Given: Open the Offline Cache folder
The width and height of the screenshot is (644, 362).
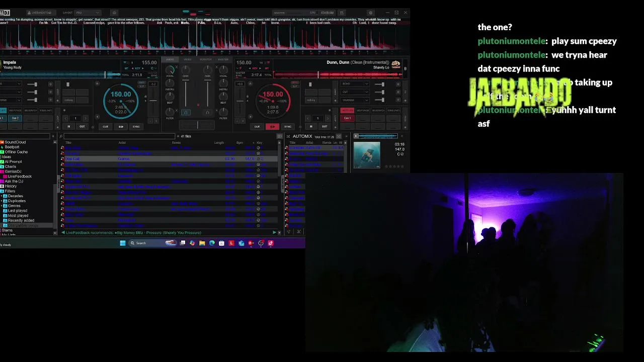Looking at the screenshot, I should pyautogui.click(x=16, y=152).
